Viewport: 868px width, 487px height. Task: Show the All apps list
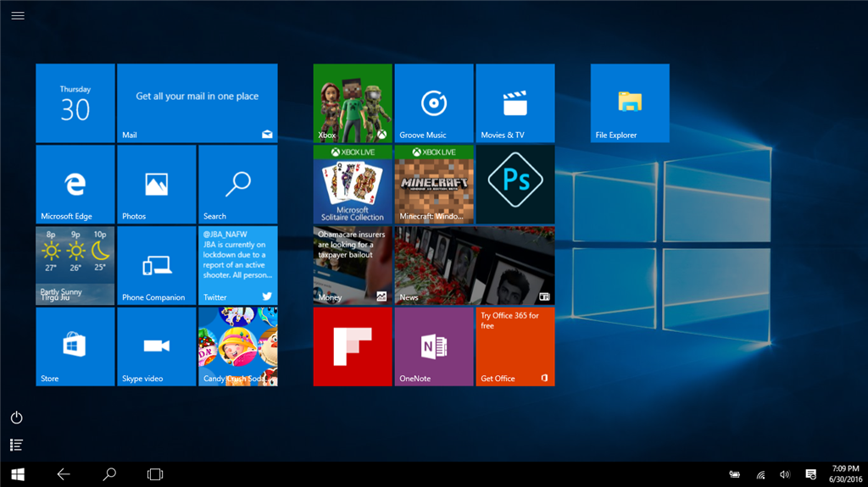tap(16, 445)
